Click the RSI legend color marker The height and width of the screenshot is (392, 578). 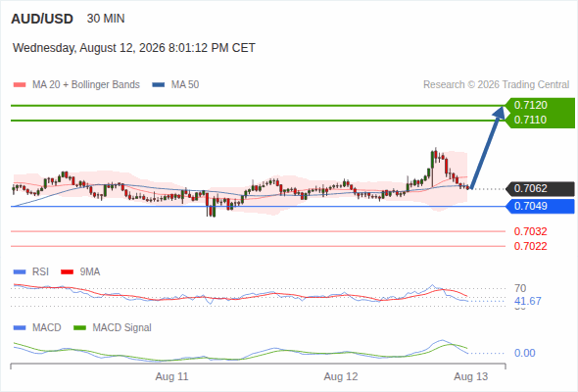pyautogui.click(x=20, y=272)
